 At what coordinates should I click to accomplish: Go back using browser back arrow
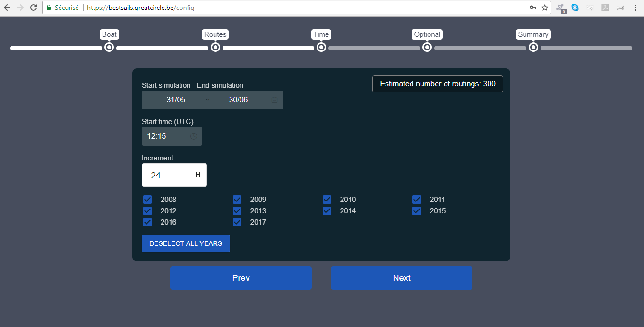pos(7,8)
